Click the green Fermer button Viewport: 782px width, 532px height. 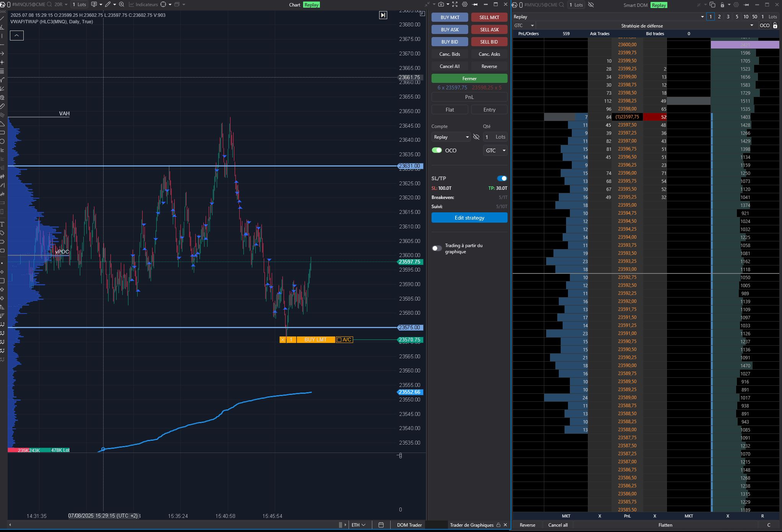(469, 78)
